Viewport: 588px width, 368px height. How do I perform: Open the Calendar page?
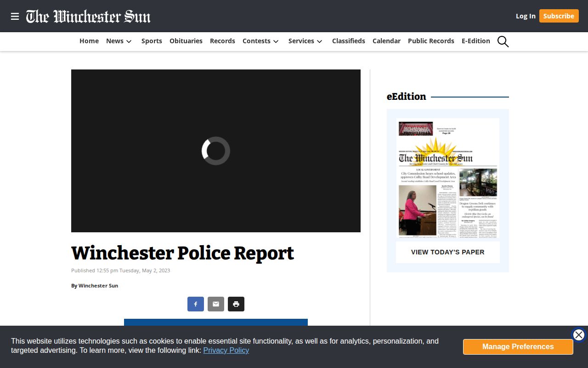point(386,41)
